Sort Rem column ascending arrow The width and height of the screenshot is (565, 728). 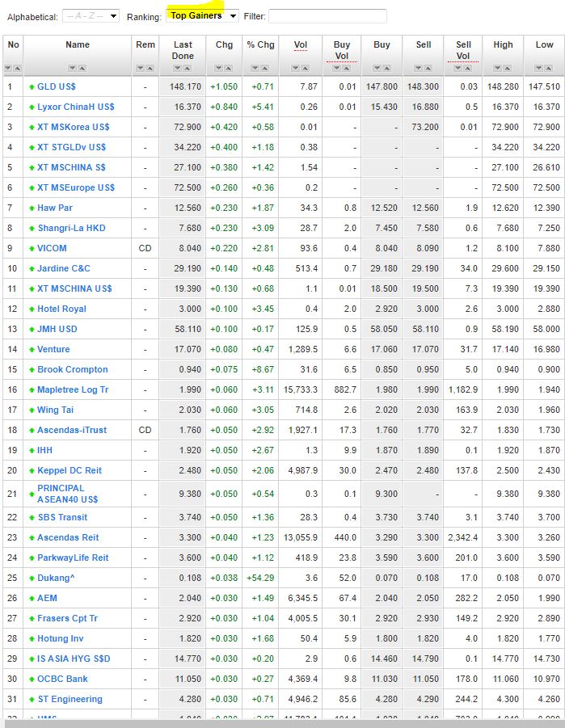pos(150,68)
